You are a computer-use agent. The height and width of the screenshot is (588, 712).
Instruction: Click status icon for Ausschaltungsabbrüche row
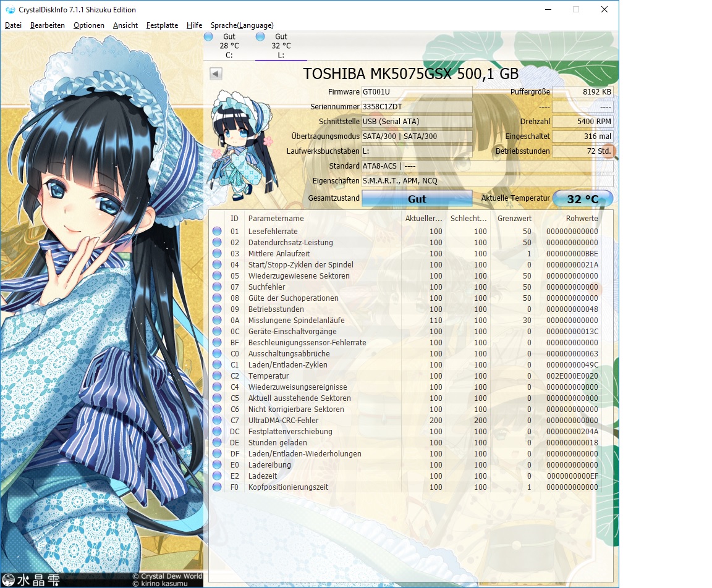pyautogui.click(x=217, y=353)
